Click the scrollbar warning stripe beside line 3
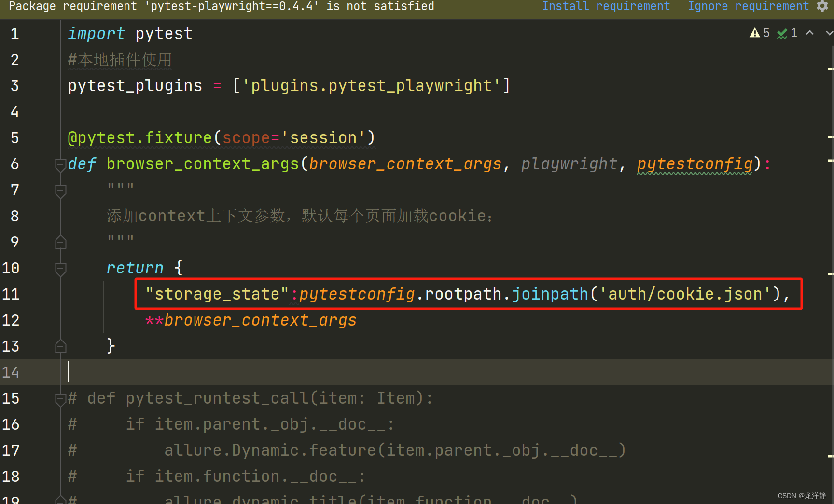834x504 pixels. 831,69
